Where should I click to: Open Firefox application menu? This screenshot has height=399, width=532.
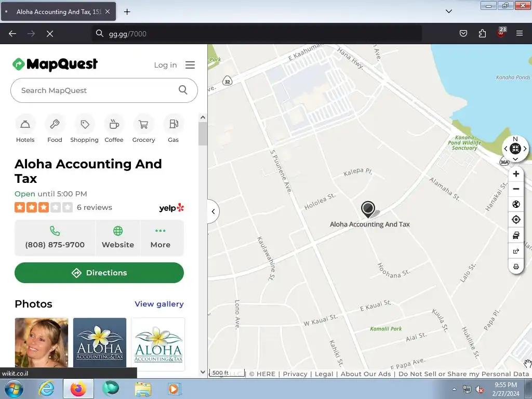(x=519, y=33)
